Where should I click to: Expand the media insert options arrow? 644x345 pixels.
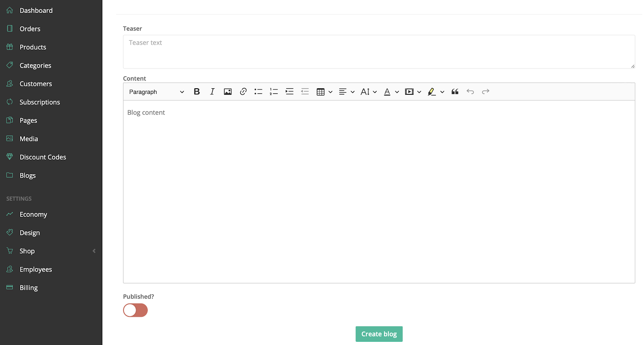coord(419,92)
